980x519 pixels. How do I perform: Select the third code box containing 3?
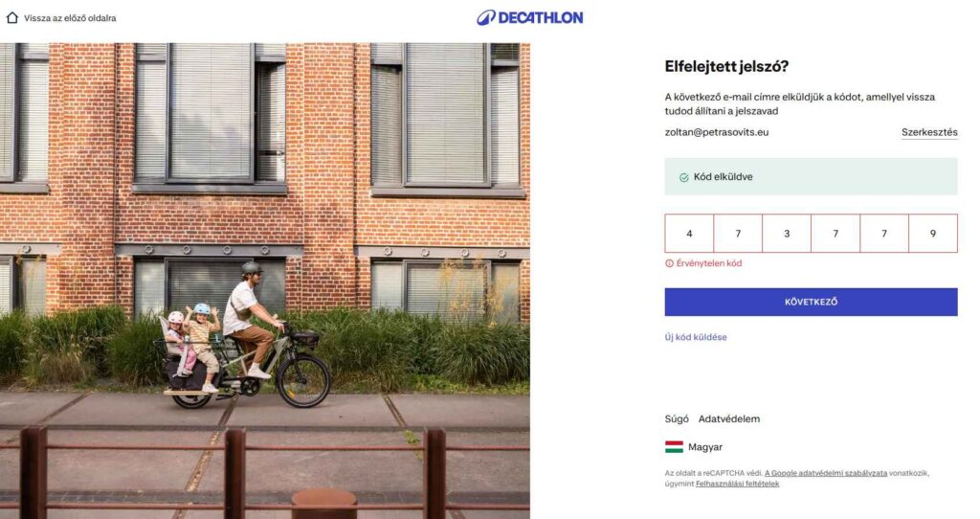click(x=787, y=234)
